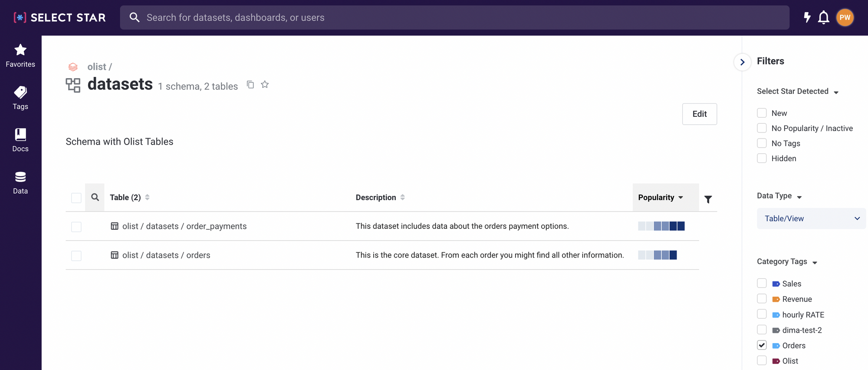Select all tables with header checkbox
The image size is (868, 370).
(x=76, y=198)
